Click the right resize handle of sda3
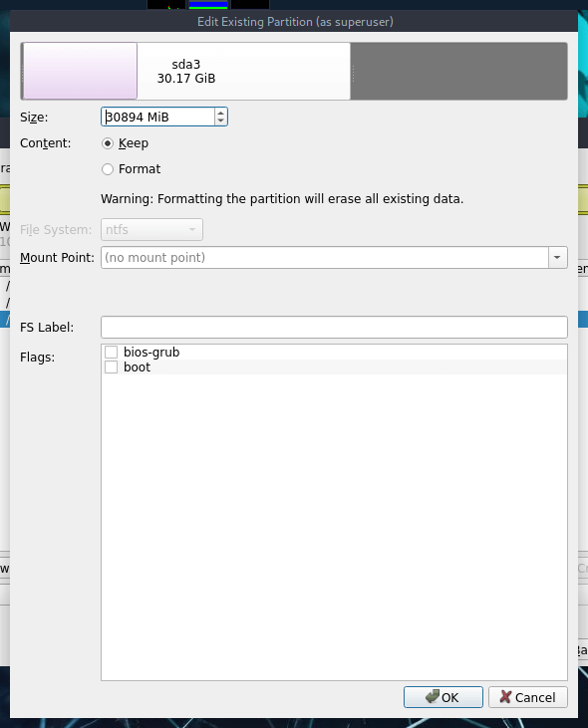Viewport: 588px width, 728px height. click(x=353, y=73)
